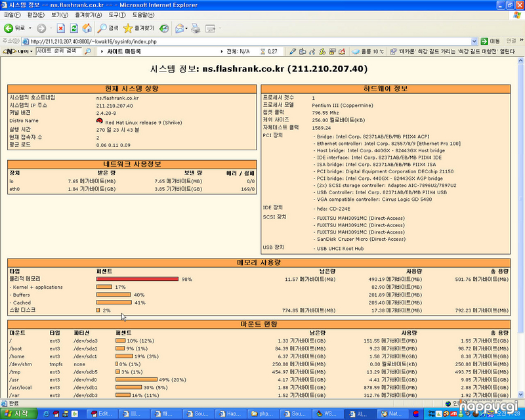Click the 이동 Go button
This screenshot has width=525, height=420.
pos(490,41)
